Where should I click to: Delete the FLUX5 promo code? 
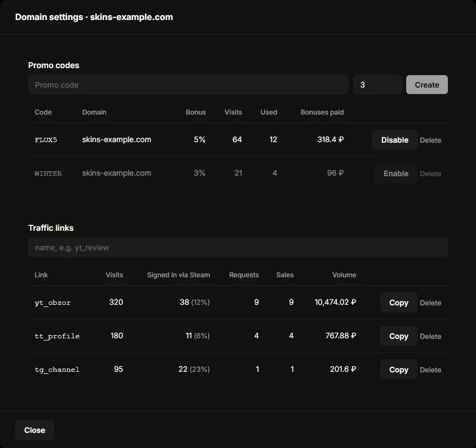(x=431, y=140)
